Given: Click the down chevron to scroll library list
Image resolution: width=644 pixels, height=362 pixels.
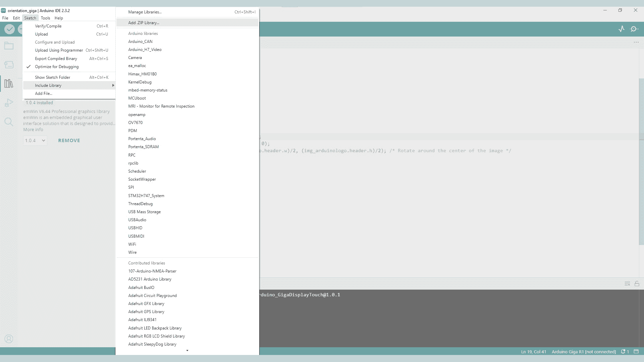Looking at the screenshot, I should [x=187, y=351].
